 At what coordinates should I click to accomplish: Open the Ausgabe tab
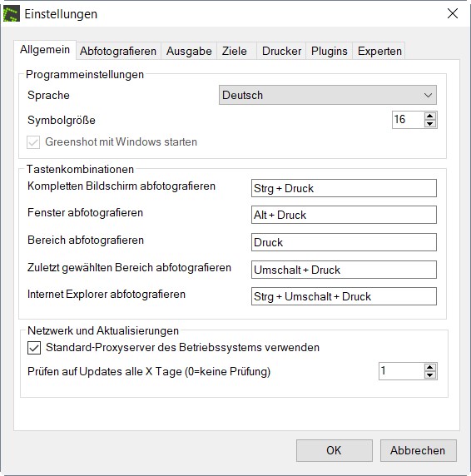pos(189,51)
